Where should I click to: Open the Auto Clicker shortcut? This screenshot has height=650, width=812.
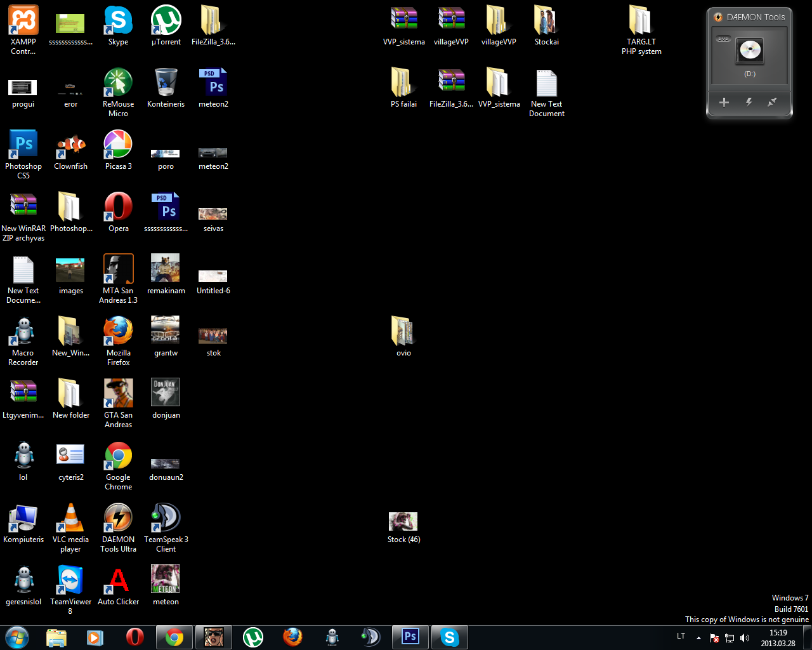pos(118,585)
